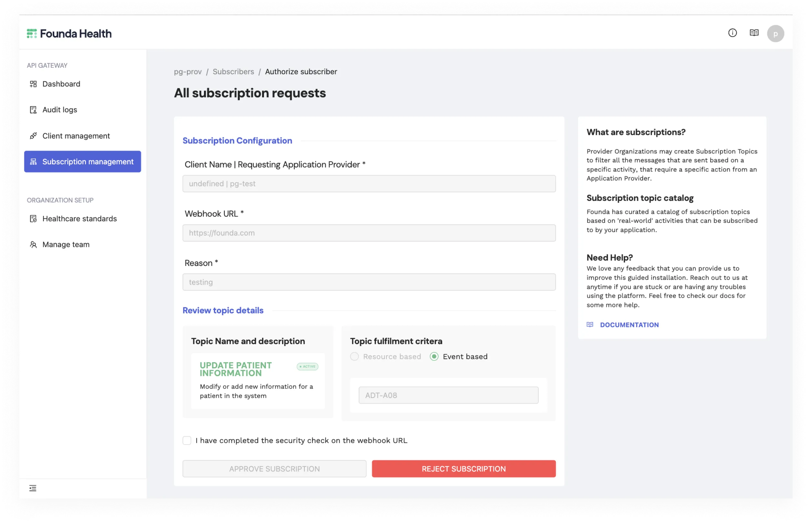Open the book docs icon in header
This screenshot has width=812, height=523.
[754, 33]
